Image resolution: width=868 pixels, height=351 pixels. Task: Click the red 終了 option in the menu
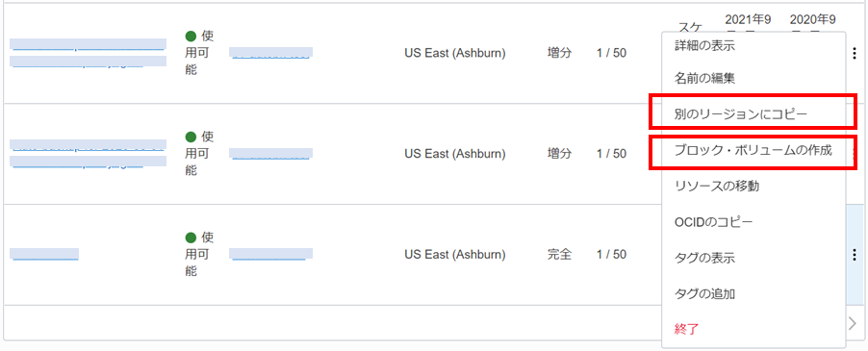pos(686,330)
